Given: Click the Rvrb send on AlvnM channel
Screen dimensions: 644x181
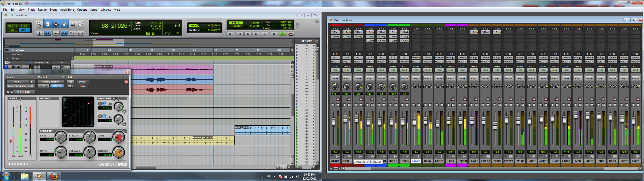Looking at the screenshot, I should click(335, 32).
